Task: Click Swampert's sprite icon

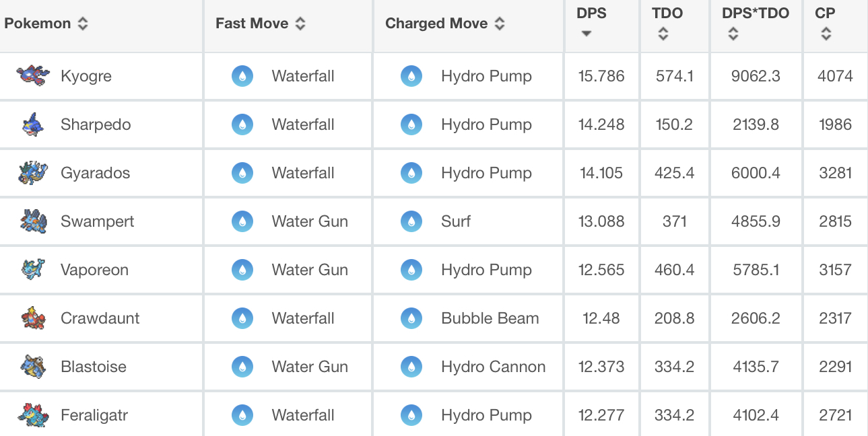Action: point(33,221)
